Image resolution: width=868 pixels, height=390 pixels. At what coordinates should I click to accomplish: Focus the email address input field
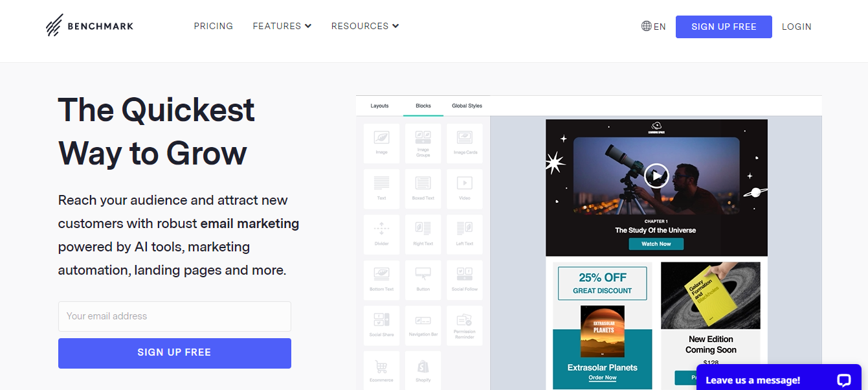[x=174, y=316]
